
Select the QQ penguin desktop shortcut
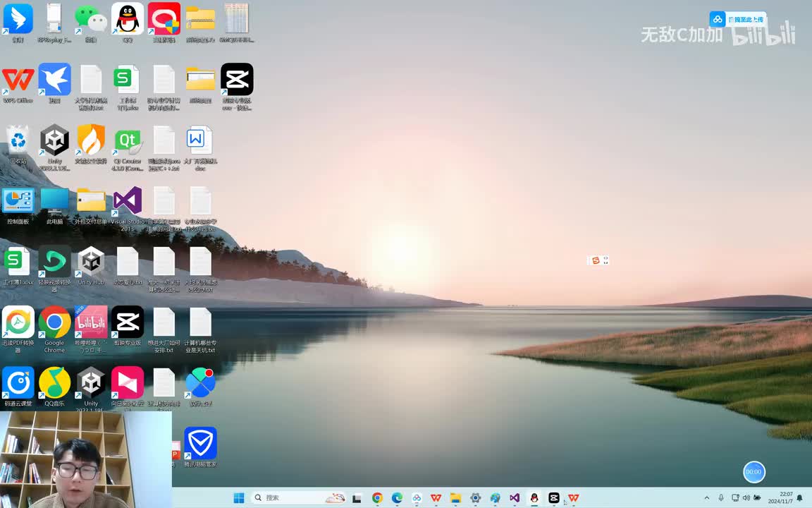(128, 18)
